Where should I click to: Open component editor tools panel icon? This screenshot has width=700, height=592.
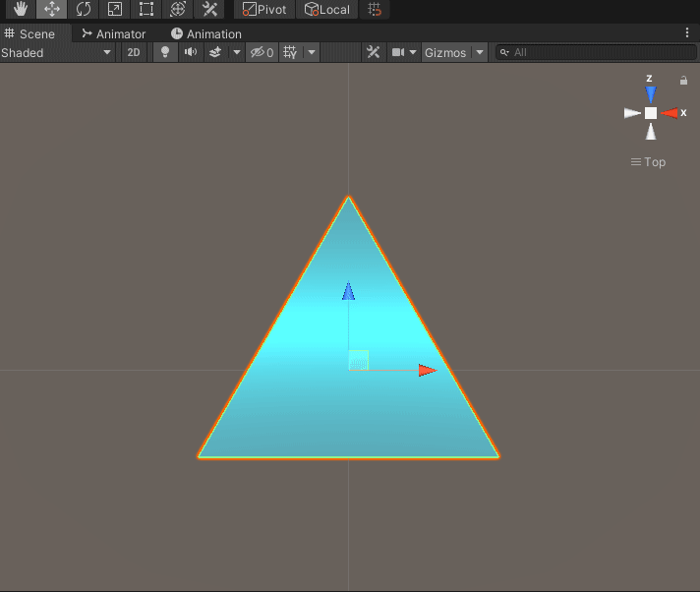tap(374, 53)
